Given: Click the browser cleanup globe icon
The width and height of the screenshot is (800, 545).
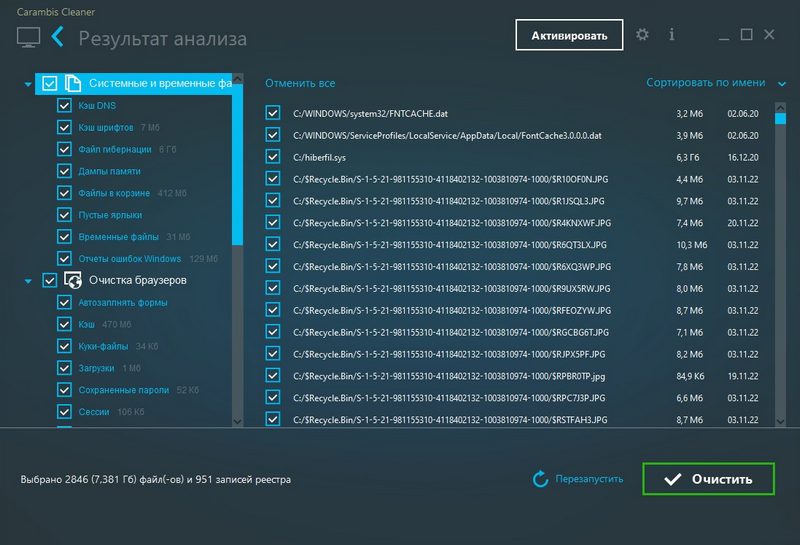Looking at the screenshot, I should click(73, 280).
